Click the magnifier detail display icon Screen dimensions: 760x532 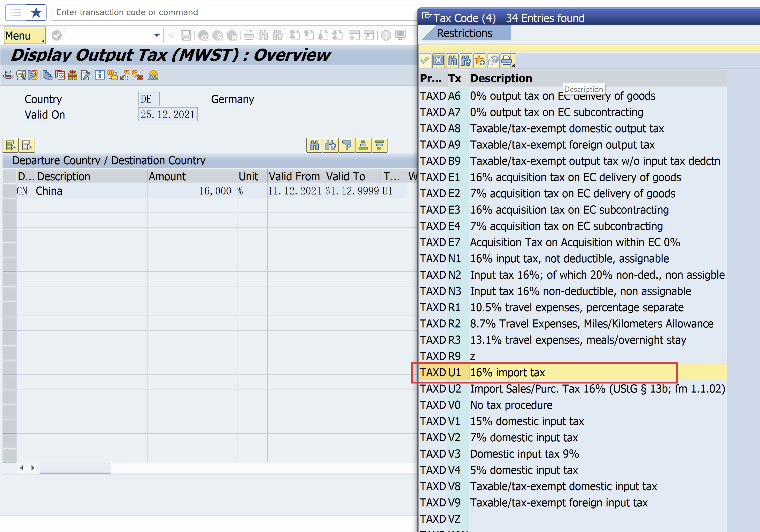(21, 75)
